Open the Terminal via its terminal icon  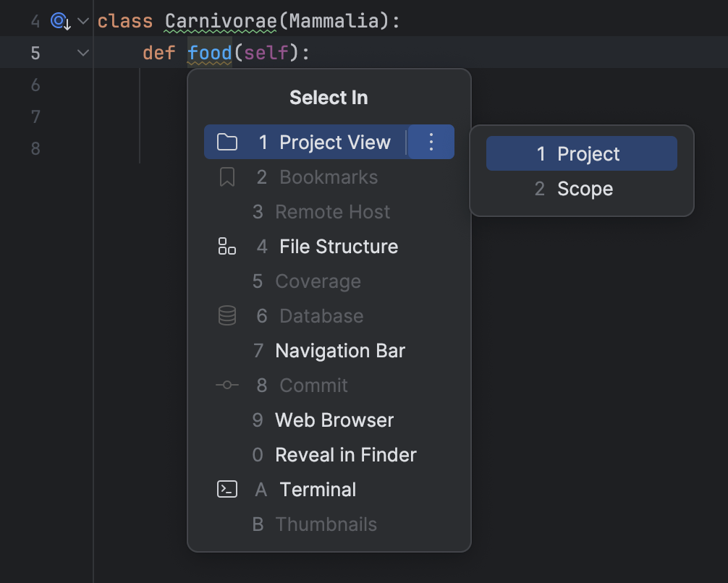tap(227, 489)
